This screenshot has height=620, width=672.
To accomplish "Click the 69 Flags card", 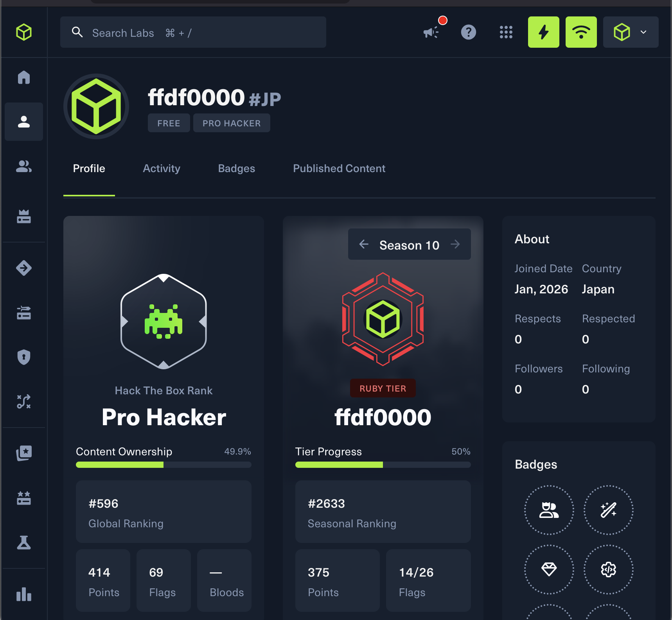I will click(164, 580).
